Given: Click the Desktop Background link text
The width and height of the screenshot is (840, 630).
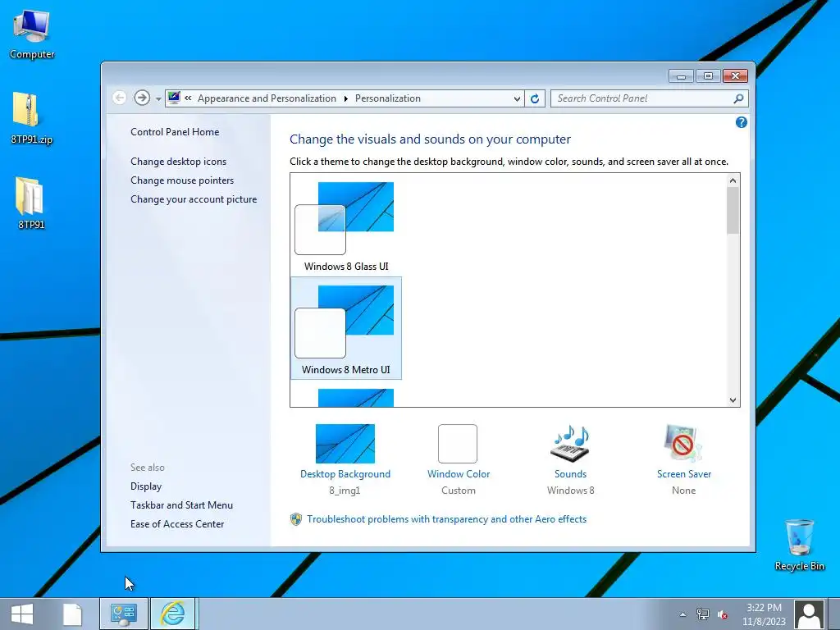Looking at the screenshot, I should [x=345, y=474].
